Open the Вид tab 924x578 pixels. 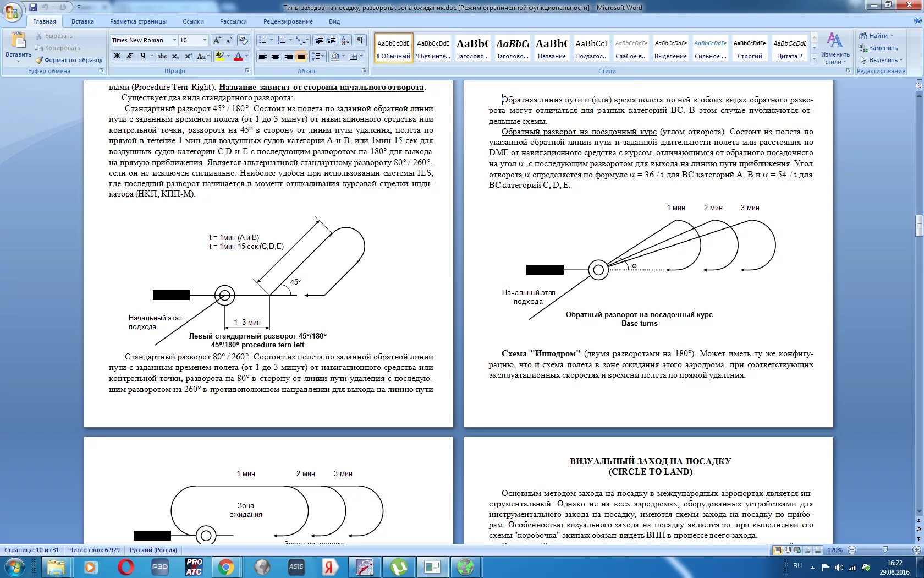(334, 21)
